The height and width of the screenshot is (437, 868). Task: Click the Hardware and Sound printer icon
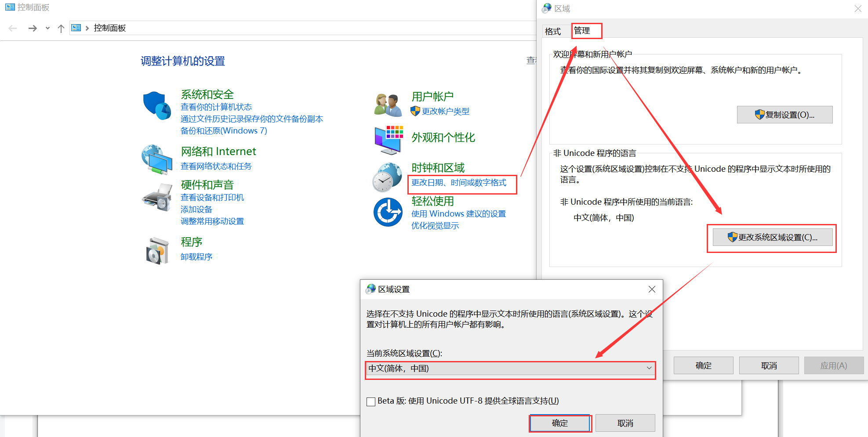coord(157,198)
